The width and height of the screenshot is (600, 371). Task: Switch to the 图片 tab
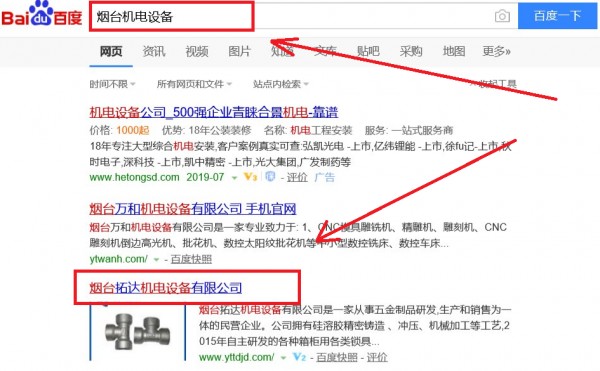click(x=240, y=51)
